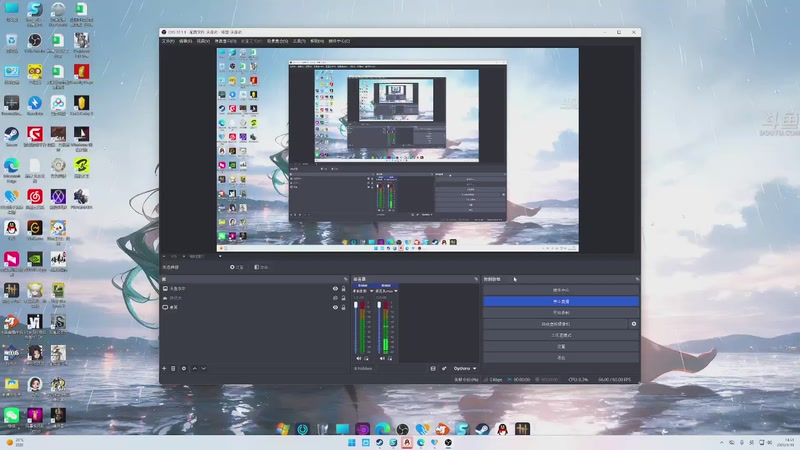Screen dimensions: 800x450
Task: Open source properties gear in sources toolbar
Action: pyautogui.click(x=182, y=368)
